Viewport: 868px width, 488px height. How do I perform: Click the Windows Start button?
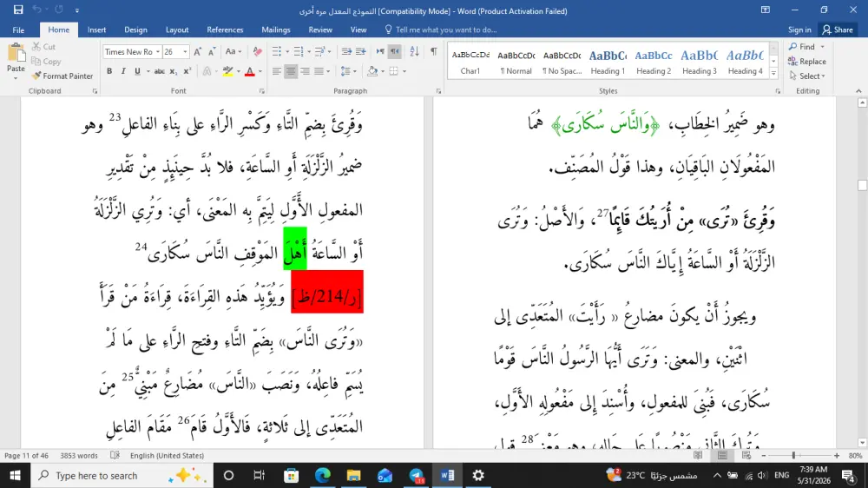[15, 475]
